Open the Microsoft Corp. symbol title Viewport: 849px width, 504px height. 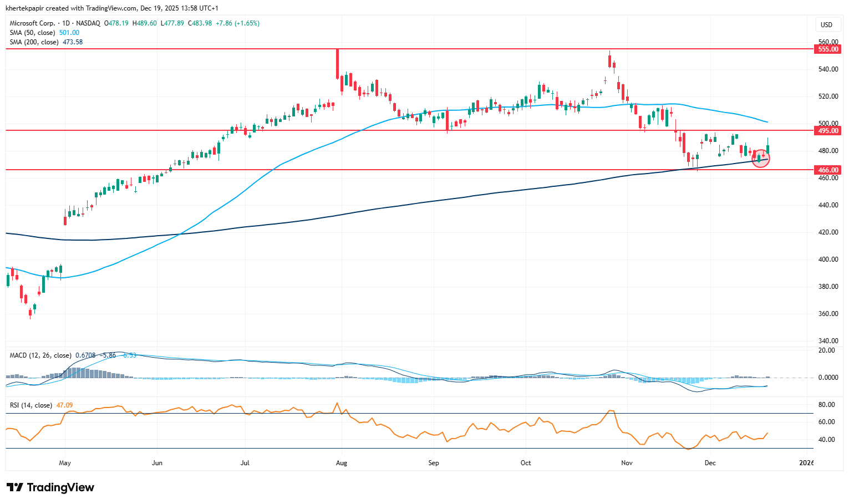[32, 23]
